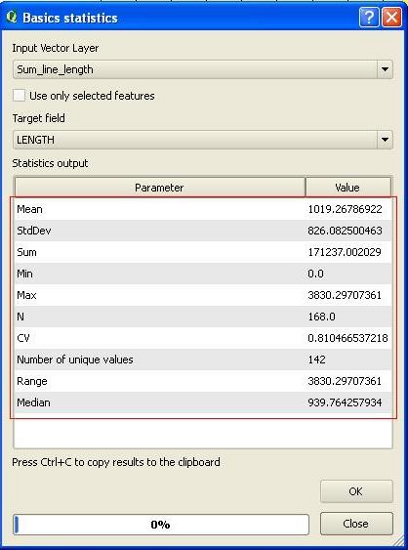The width and height of the screenshot is (408, 550).
Task: Select the Mean row in statistics
Action: [203, 209]
